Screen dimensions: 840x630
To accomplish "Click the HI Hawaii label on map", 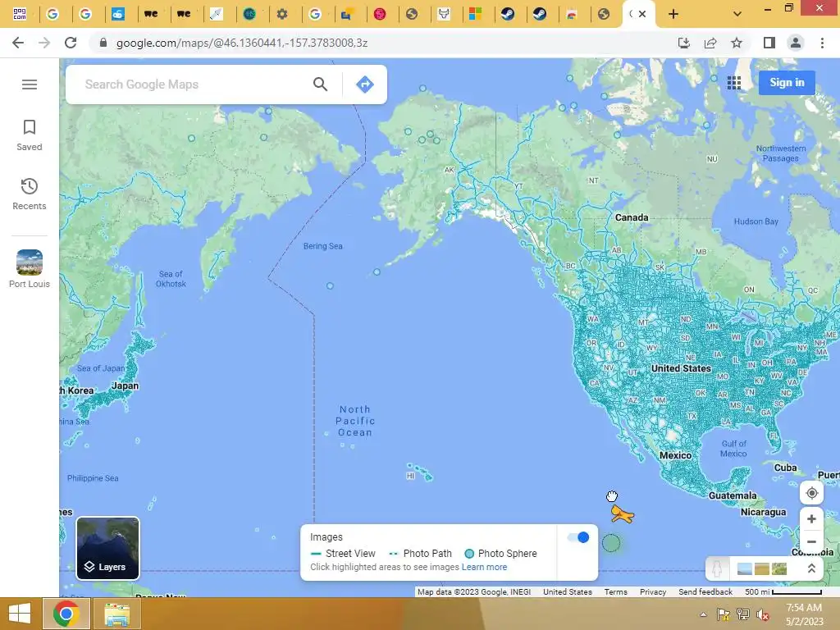I will coord(410,476).
